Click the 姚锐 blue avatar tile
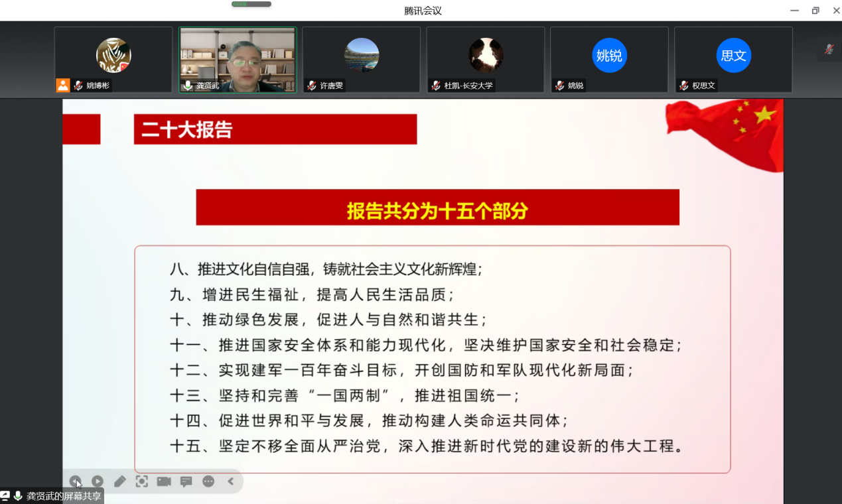The height and width of the screenshot is (504, 842). 609,60
